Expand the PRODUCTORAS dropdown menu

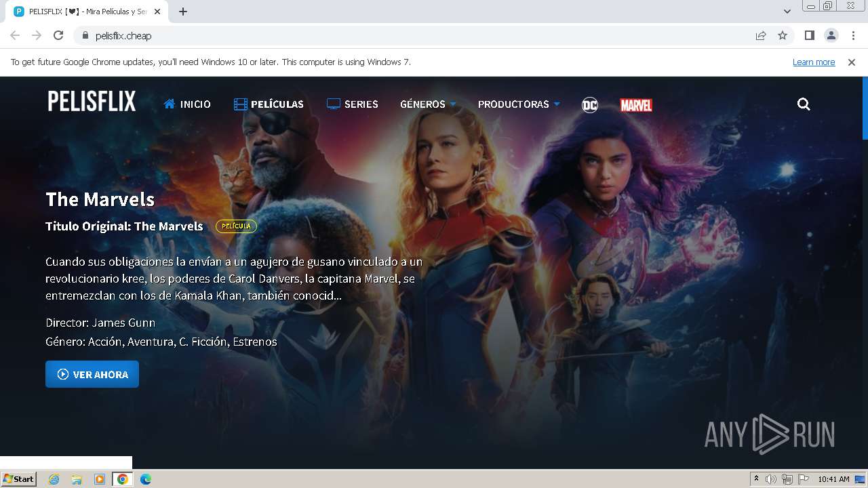point(519,104)
